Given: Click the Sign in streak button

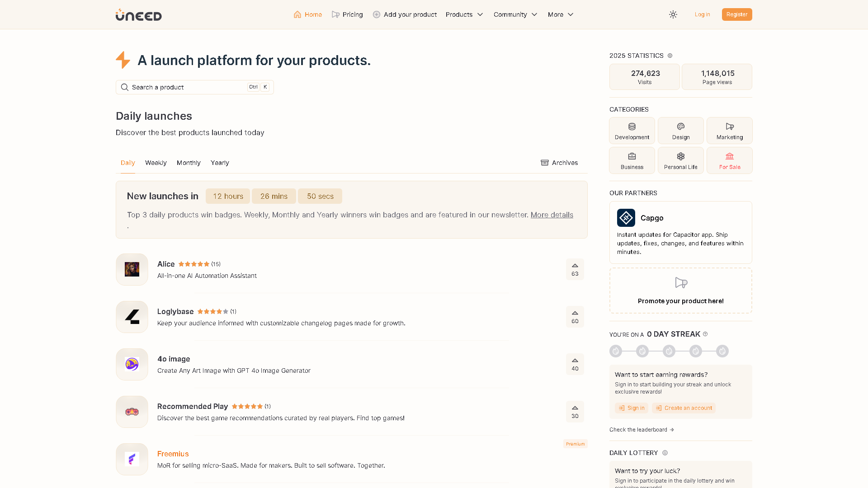Looking at the screenshot, I should 632,408.
